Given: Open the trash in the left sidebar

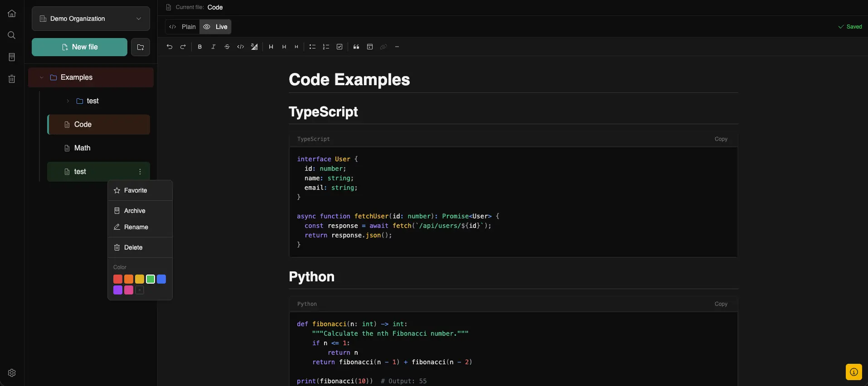Looking at the screenshot, I should (x=12, y=79).
